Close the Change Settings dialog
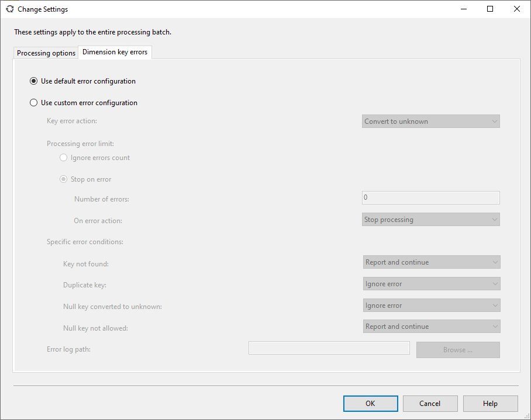The image size is (531, 420). [516, 9]
